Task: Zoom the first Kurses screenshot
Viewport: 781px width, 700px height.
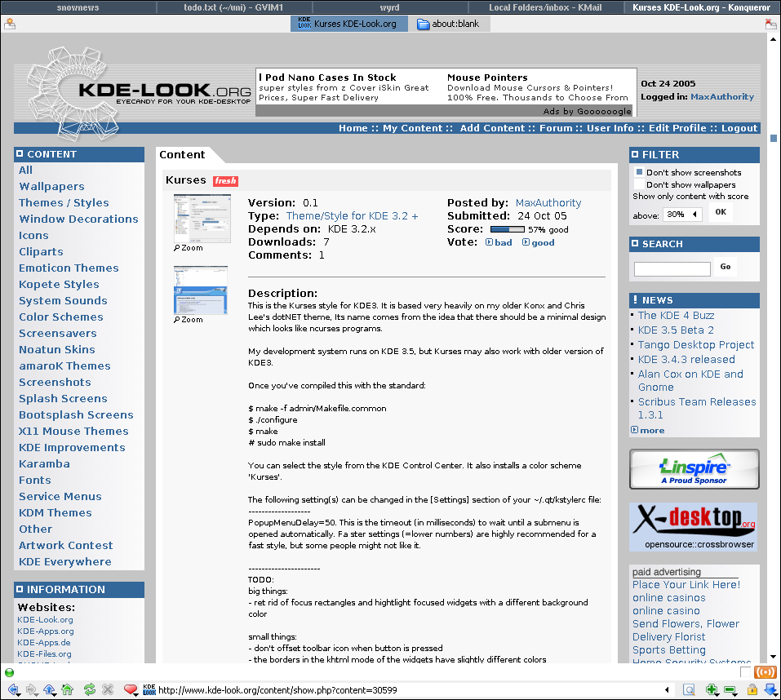Action: [189, 248]
